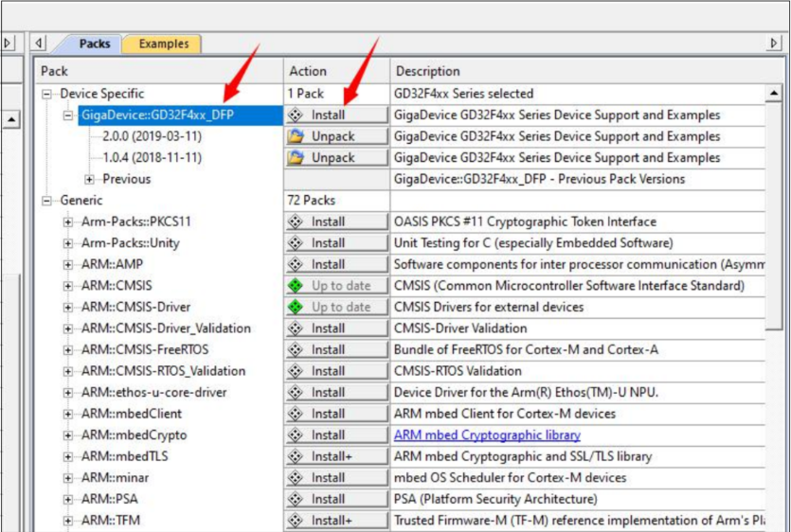Click the pack list scroll-up arrow
The height and width of the screenshot is (532, 791).
tap(773, 94)
